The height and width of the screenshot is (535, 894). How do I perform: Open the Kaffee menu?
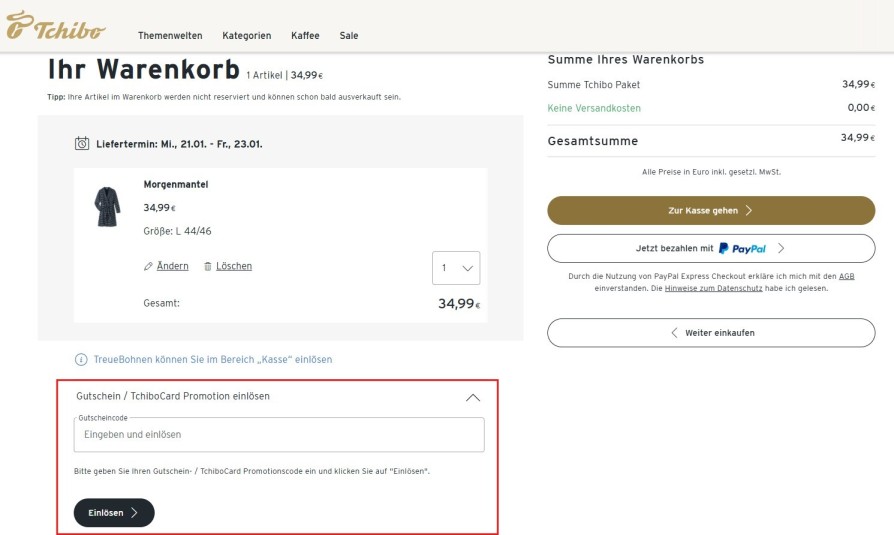[x=305, y=35]
